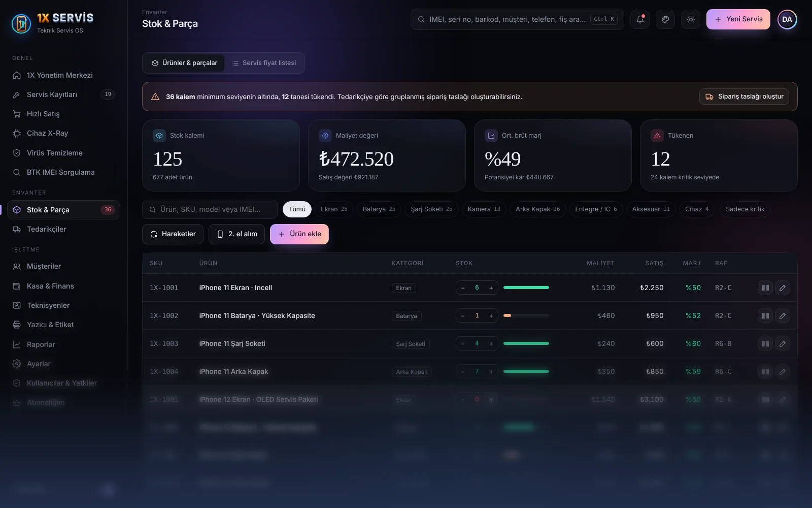Open Cihaz X-Ray in sidebar
This screenshot has height=508, width=812.
point(63,133)
